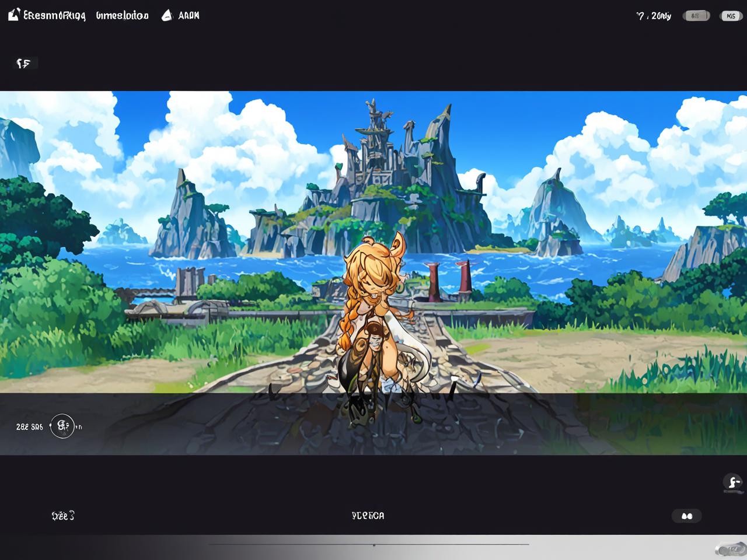Click the centered label below the image
Viewport: 747px width, 560px height.
coord(368,516)
